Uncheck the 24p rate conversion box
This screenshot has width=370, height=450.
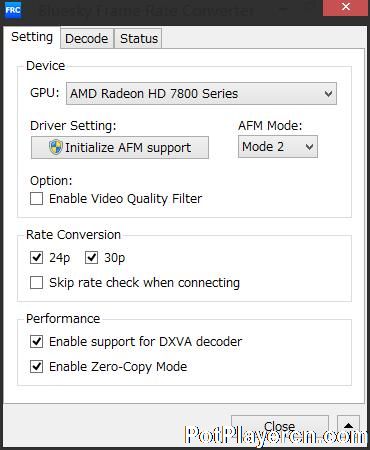[36, 257]
